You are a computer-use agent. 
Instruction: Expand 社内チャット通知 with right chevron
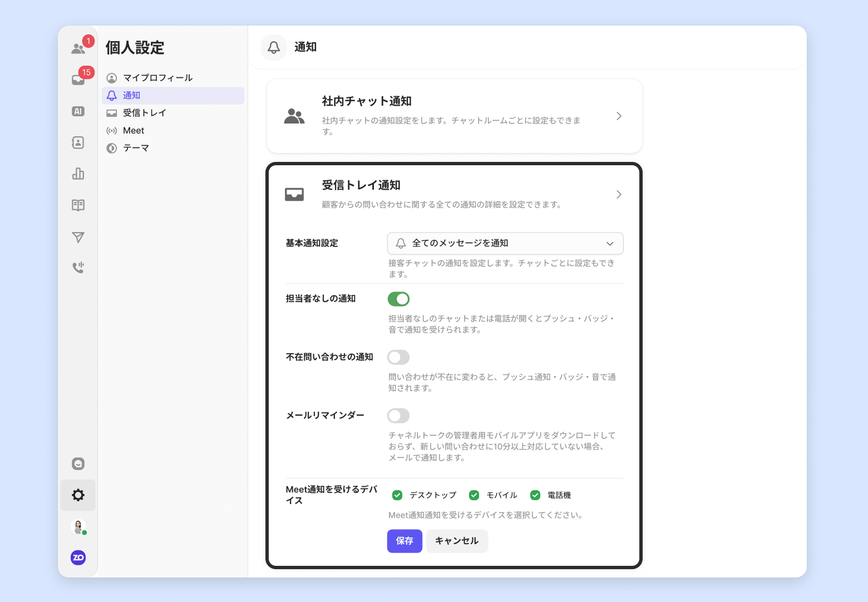pos(619,116)
